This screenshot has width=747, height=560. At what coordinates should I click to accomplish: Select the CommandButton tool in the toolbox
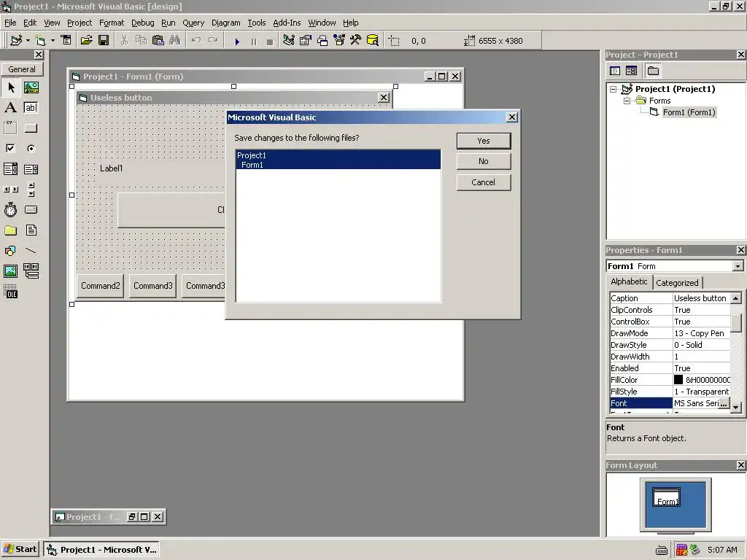click(31, 128)
